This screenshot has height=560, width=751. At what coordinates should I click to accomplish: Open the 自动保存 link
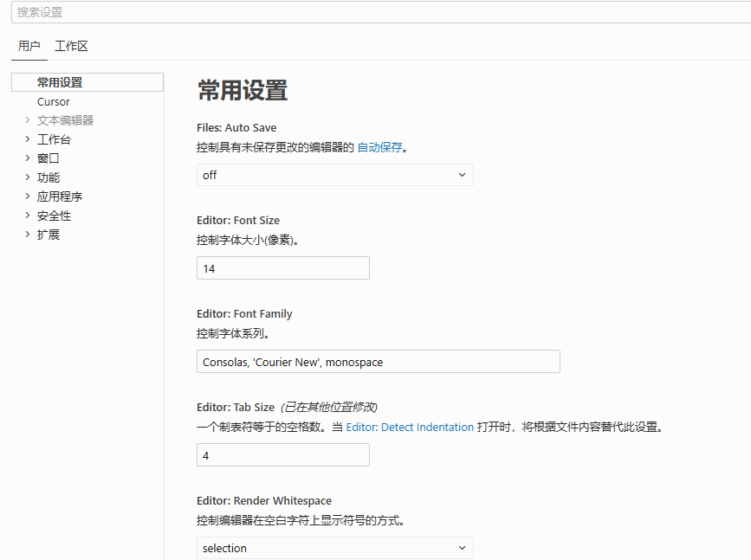(379, 147)
